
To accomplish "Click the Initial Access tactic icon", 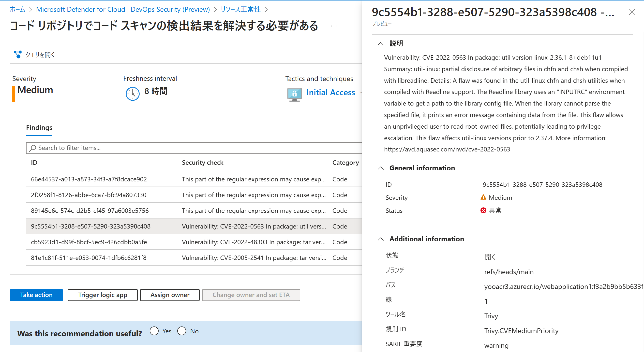I will click(295, 94).
